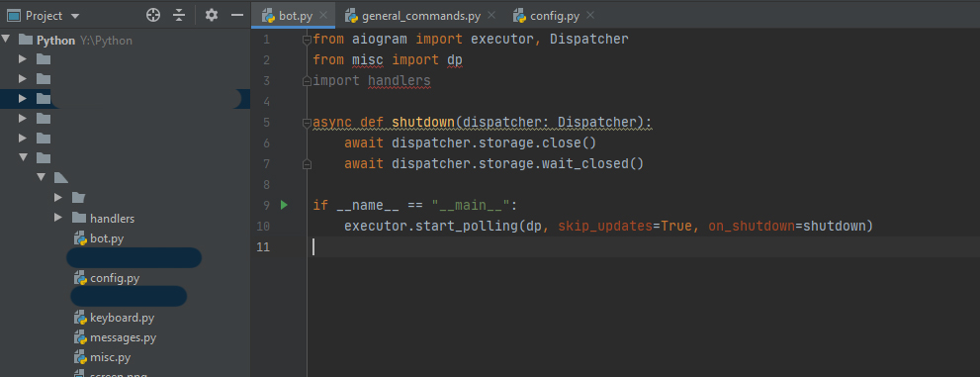Close the config.py tab
980x377 pixels.
click(590, 15)
